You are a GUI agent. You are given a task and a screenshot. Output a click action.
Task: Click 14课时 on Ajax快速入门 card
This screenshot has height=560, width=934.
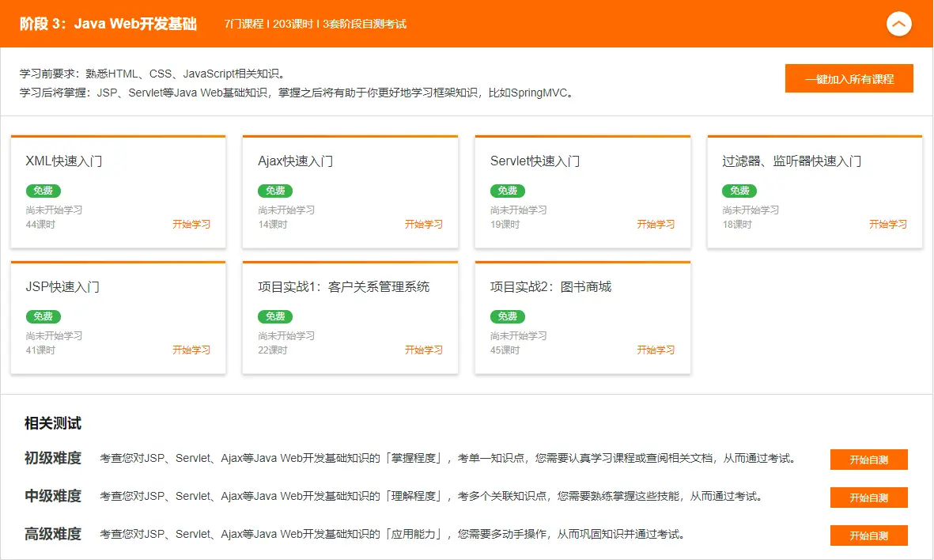(273, 225)
